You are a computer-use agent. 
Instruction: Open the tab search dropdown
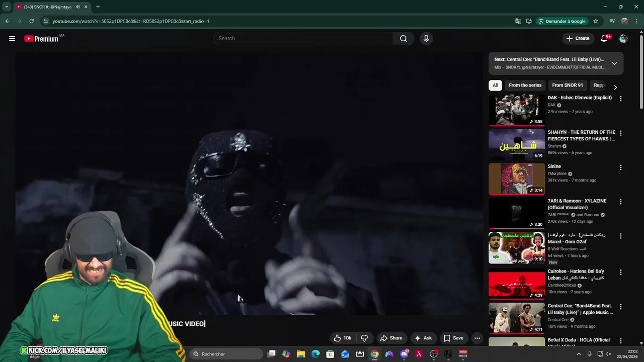pos(7,7)
